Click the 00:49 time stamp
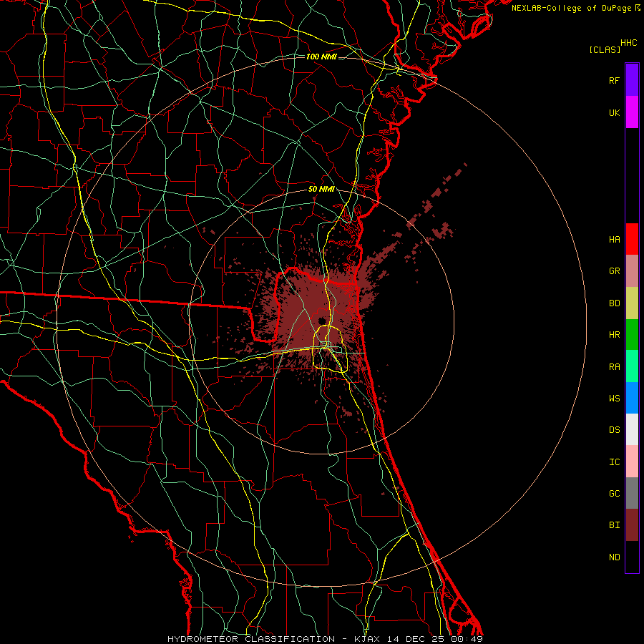644x644 pixels. tap(467, 639)
